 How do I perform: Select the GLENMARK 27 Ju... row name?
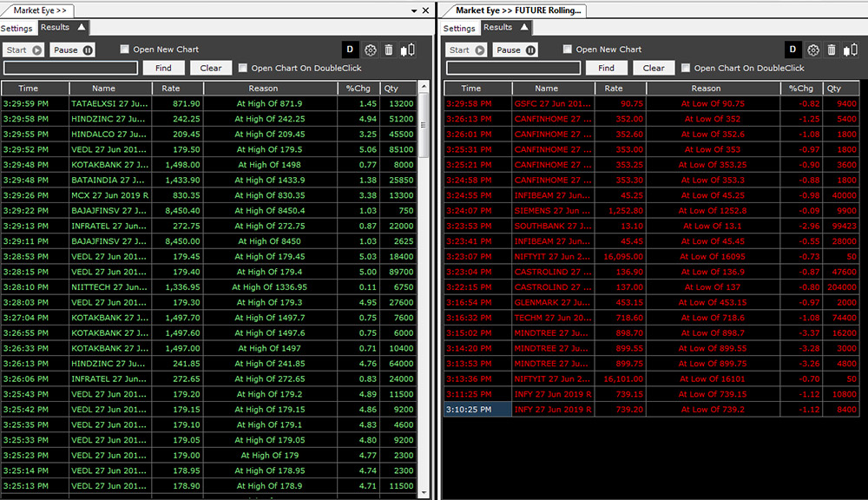pyautogui.click(x=552, y=302)
